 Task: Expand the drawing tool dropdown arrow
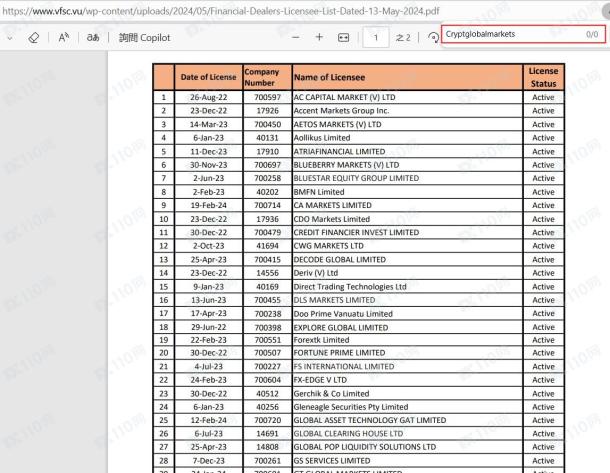click(10, 38)
